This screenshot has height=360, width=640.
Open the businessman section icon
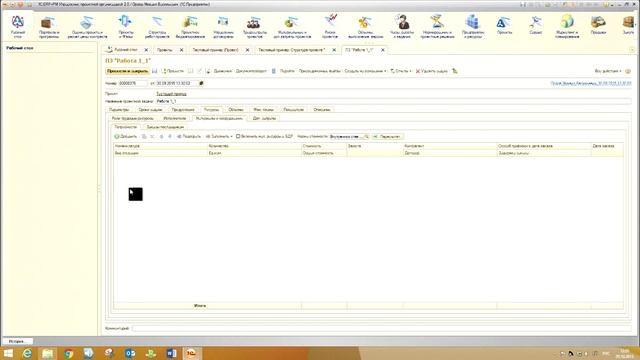(x=402, y=27)
